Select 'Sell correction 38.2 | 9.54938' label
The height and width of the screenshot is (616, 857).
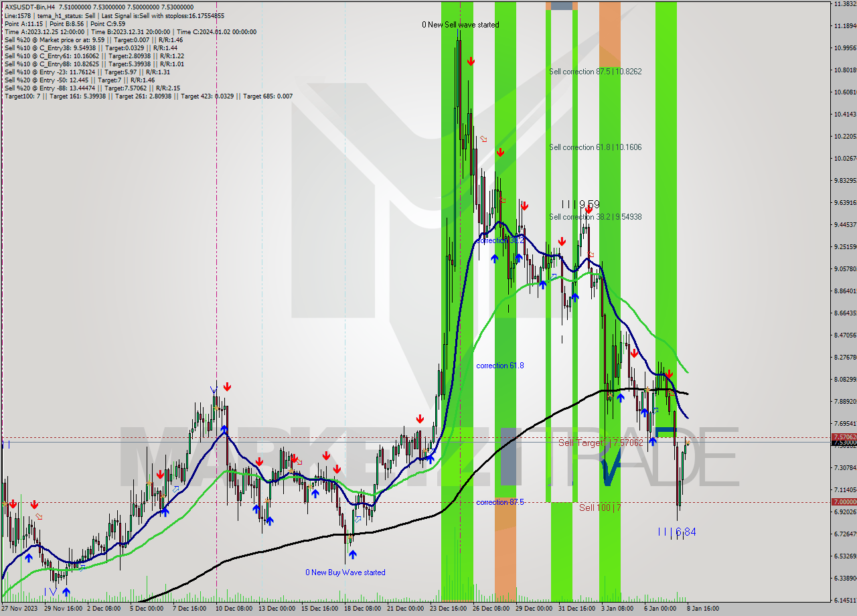tap(595, 217)
